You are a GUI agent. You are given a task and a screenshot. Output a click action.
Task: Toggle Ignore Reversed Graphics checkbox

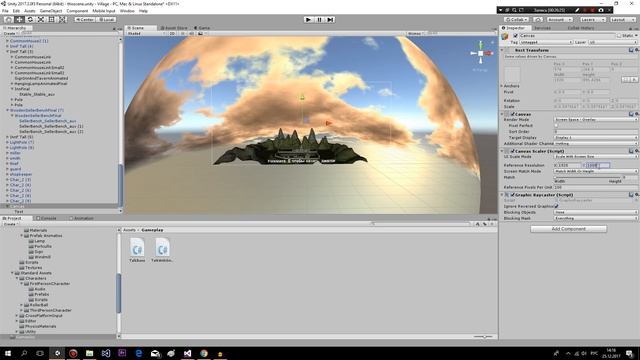coord(556,206)
